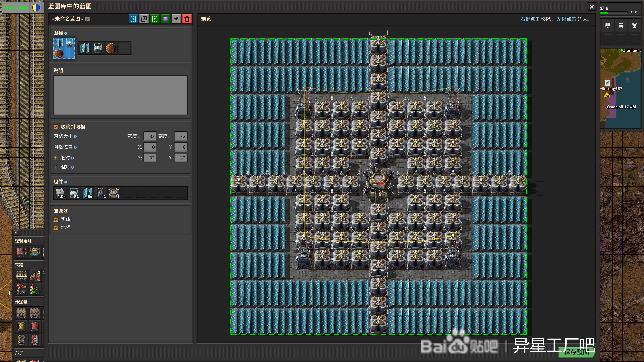Image resolution: width=644 pixels, height=362 pixels.
Task: Select the red fast splitter
Action: 35,340
